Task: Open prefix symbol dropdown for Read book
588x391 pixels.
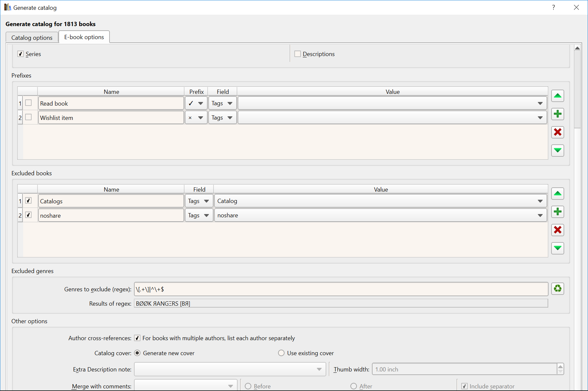Action: coord(196,103)
